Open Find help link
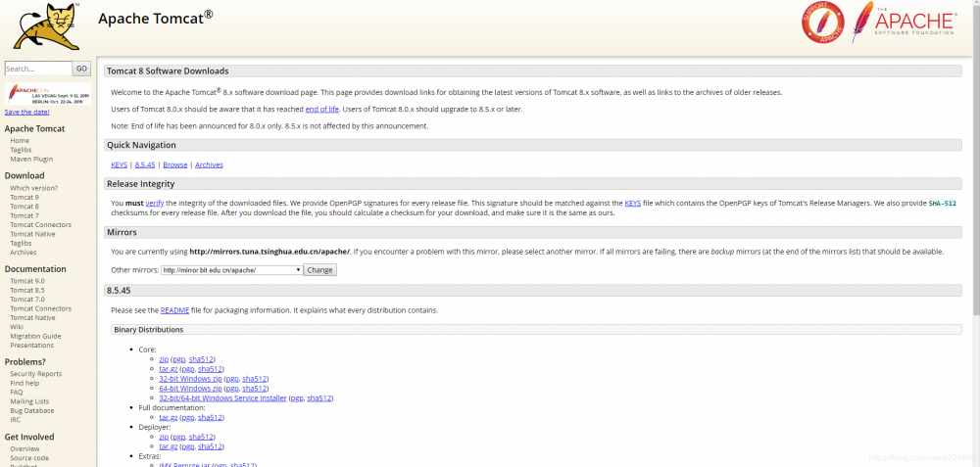 [24, 383]
